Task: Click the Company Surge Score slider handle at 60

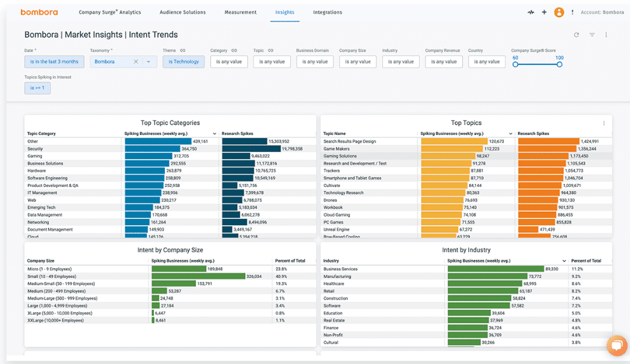Action: [515, 64]
